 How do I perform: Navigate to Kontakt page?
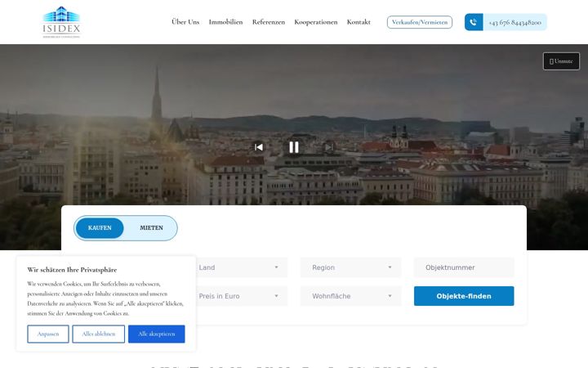click(359, 22)
